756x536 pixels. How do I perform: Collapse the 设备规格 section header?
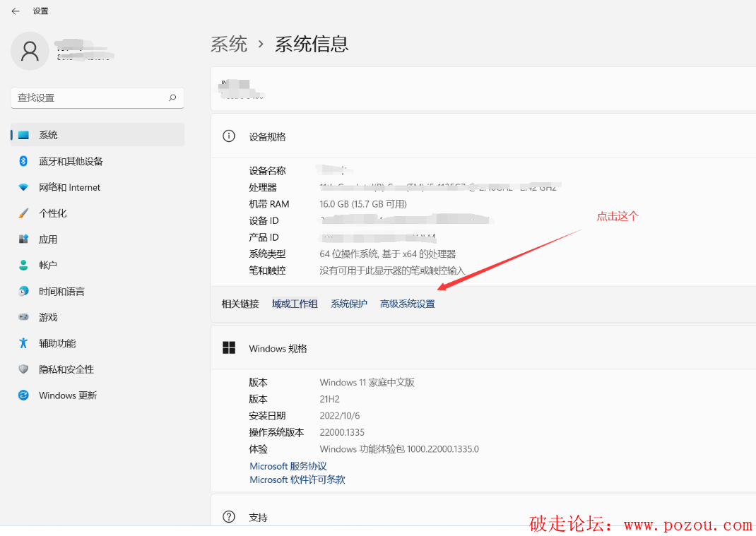[x=483, y=136]
